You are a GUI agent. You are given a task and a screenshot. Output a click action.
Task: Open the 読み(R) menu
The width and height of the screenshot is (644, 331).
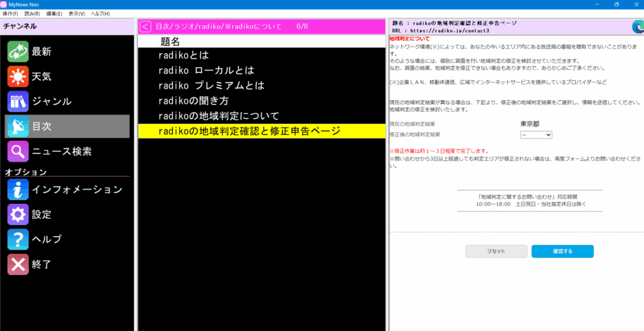click(32, 14)
